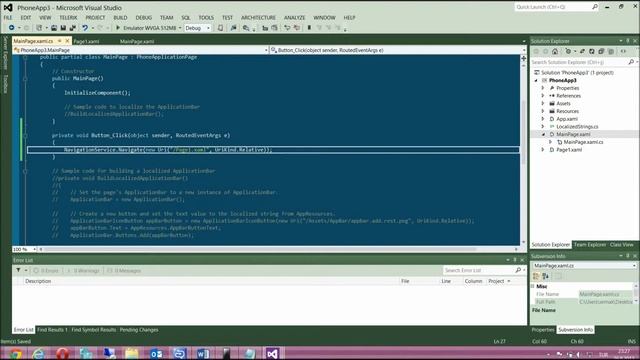
Task: Open the BUILD menu
Action: point(120,18)
